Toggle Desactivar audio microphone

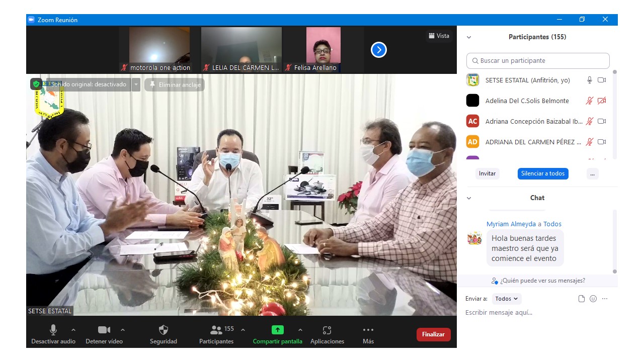point(53,330)
